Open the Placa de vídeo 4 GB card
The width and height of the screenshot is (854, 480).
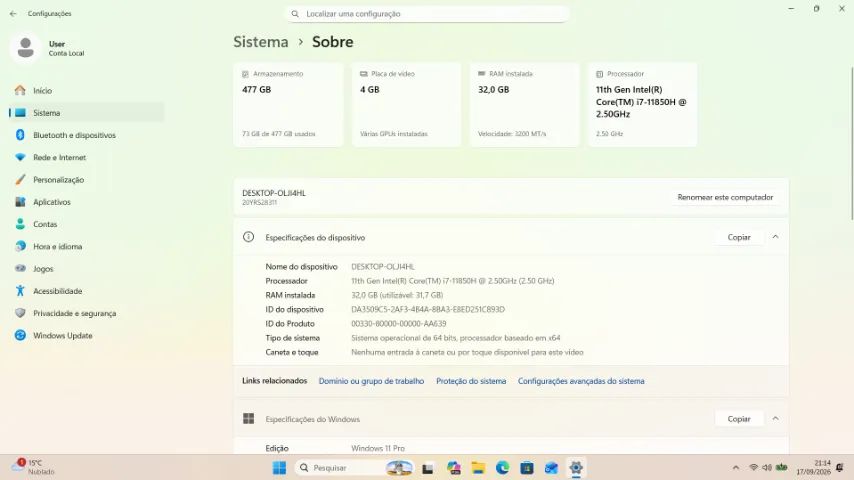406,105
